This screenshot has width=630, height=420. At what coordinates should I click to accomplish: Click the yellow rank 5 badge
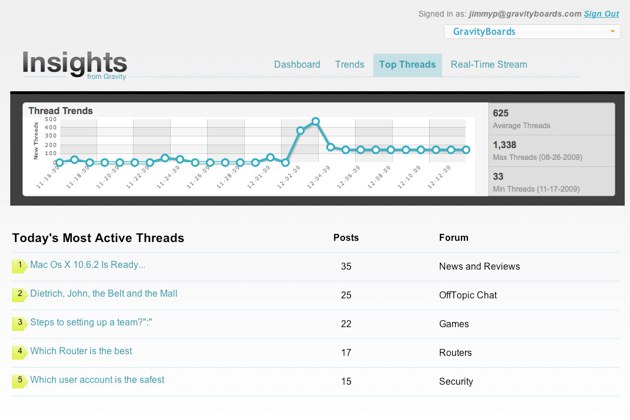(x=19, y=380)
